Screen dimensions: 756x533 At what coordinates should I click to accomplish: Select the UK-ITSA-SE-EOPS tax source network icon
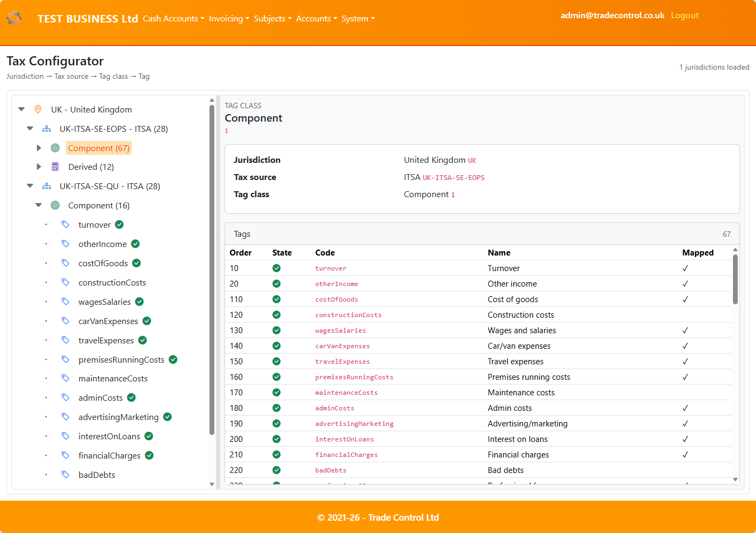(47, 129)
